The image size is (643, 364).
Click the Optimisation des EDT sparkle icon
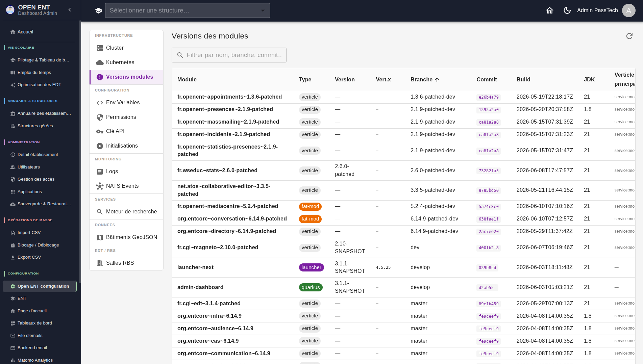click(x=13, y=85)
